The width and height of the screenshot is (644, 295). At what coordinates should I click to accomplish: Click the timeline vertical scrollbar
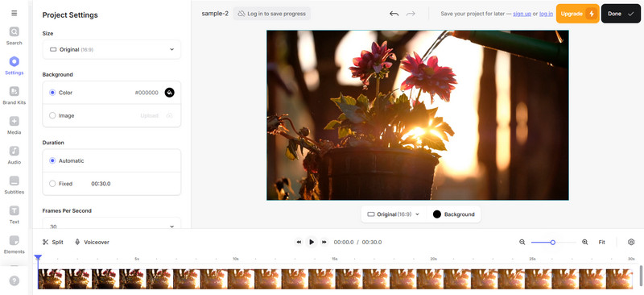[641, 276]
